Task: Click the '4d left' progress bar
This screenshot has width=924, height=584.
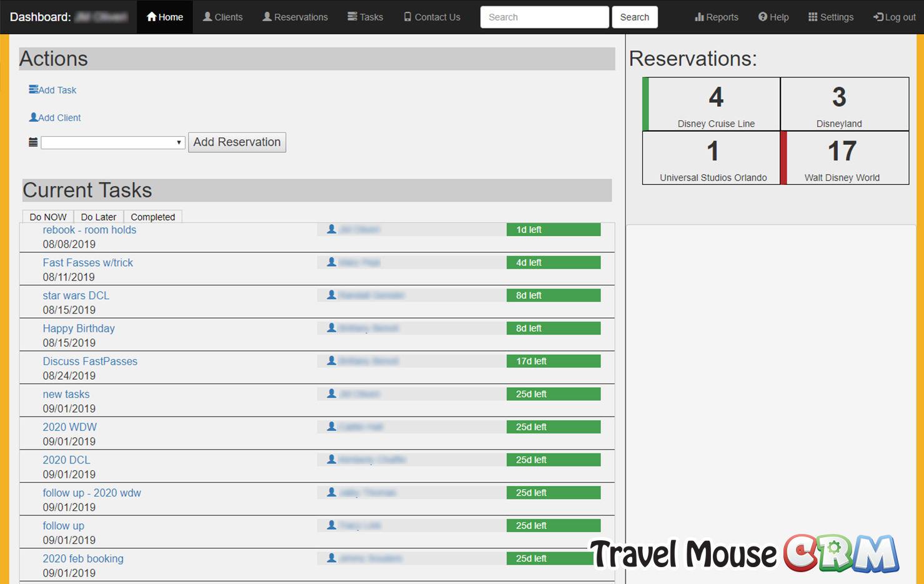Action: click(554, 263)
